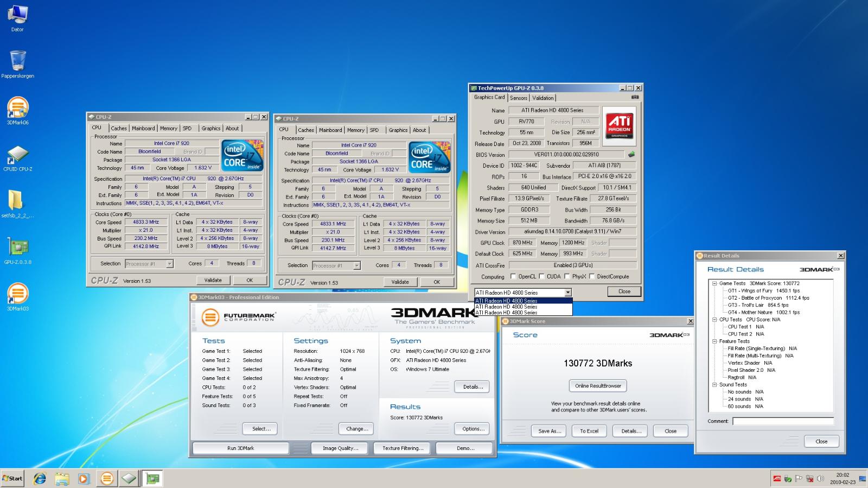Launch the 3DMark06 desktop shortcut
Image resolution: width=868 pixels, height=488 pixels.
tap(17, 110)
